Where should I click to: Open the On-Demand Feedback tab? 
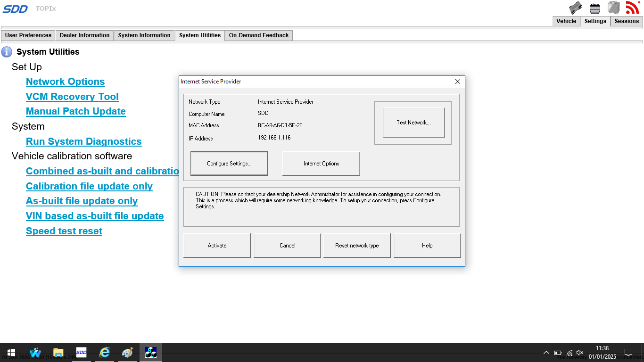pyautogui.click(x=258, y=35)
